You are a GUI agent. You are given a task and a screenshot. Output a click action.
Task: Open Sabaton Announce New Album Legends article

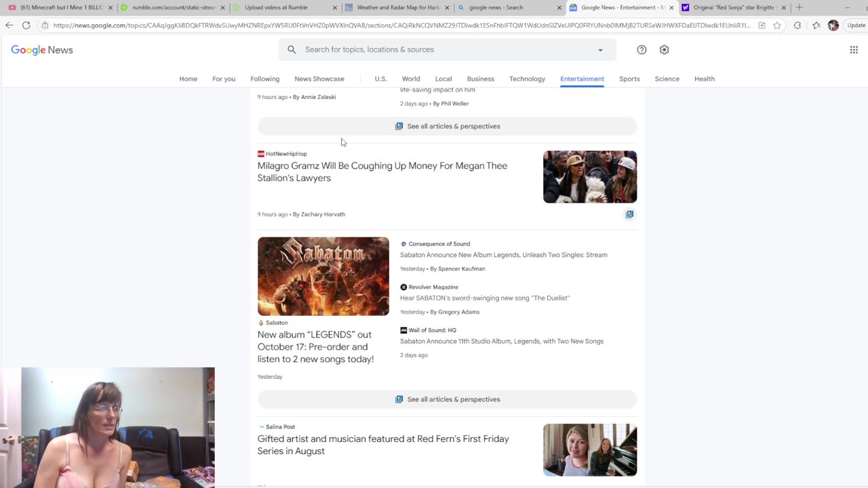[x=504, y=255]
